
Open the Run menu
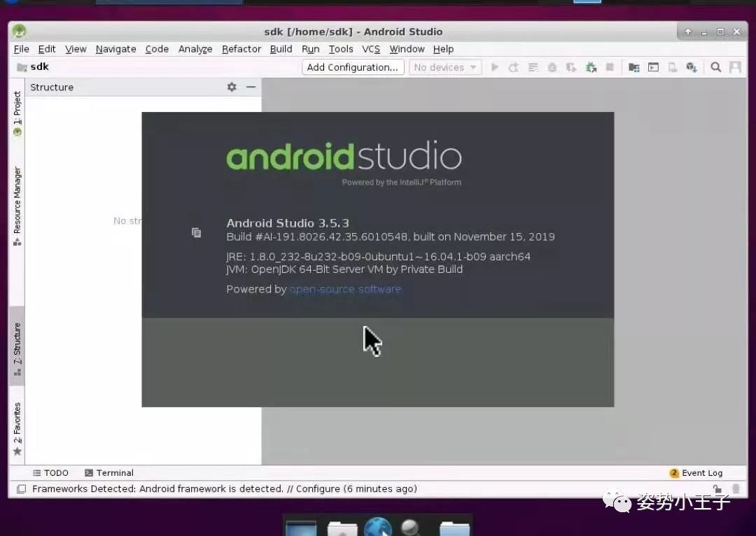311,49
